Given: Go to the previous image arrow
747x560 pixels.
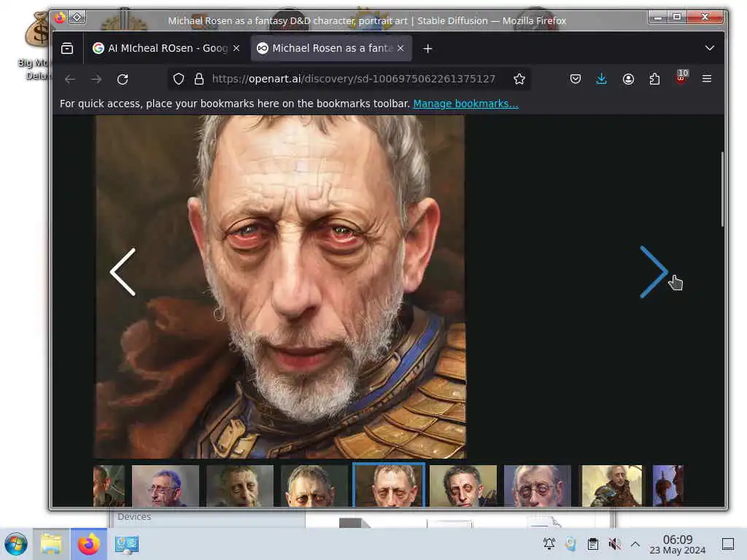Looking at the screenshot, I should [123, 272].
